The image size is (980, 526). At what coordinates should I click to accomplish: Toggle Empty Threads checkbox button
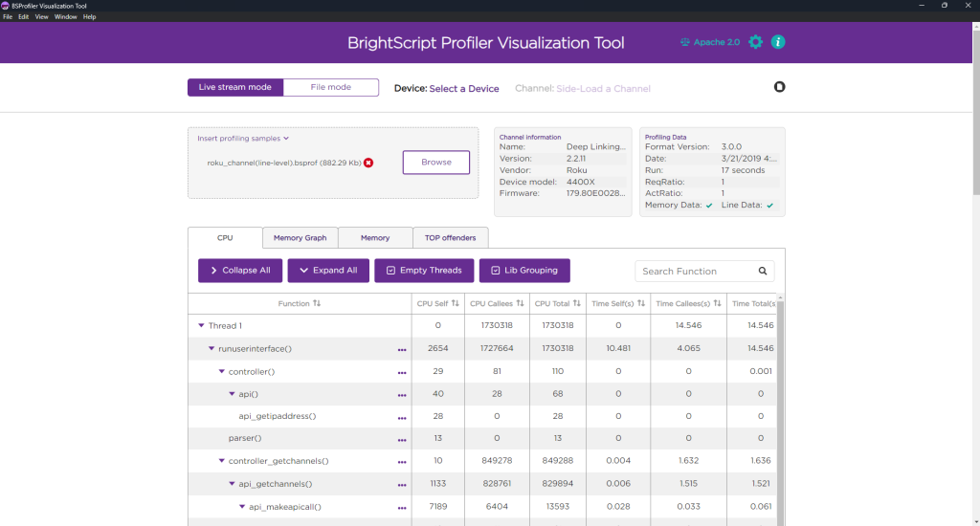[424, 271]
